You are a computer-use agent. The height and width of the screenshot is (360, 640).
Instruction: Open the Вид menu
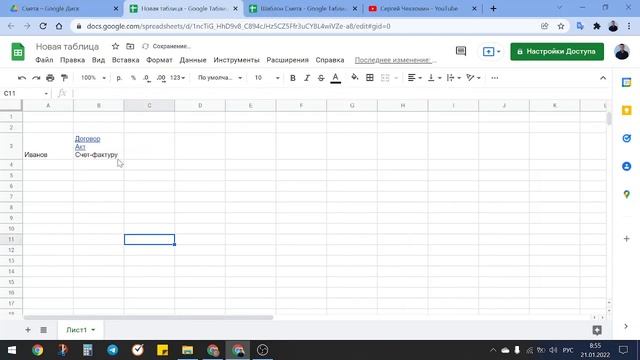(x=98, y=60)
